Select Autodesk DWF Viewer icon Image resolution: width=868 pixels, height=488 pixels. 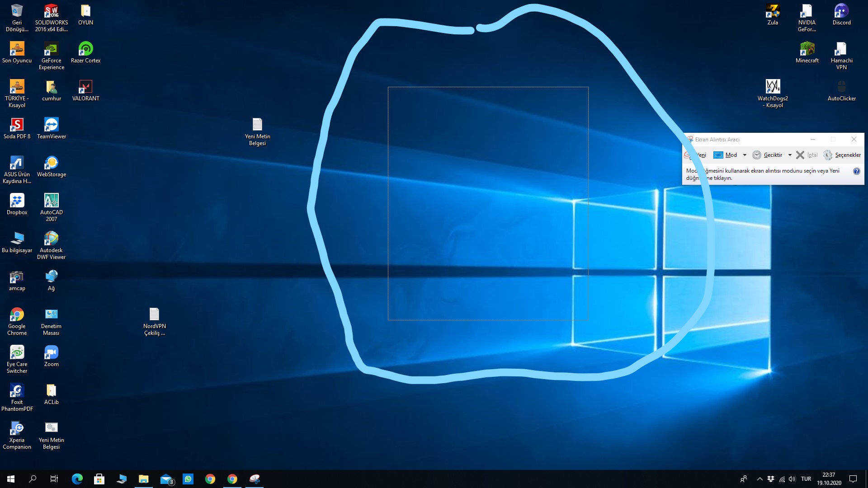(x=51, y=245)
